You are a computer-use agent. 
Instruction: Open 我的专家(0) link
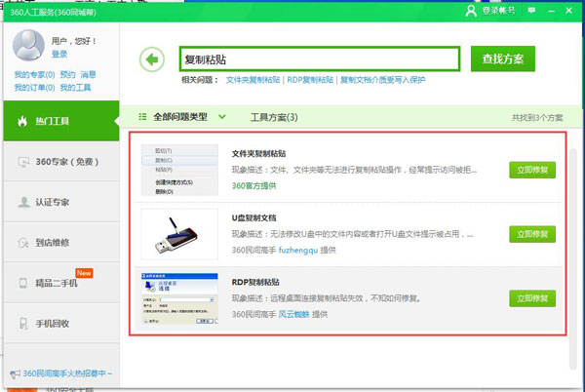coord(34,74)
